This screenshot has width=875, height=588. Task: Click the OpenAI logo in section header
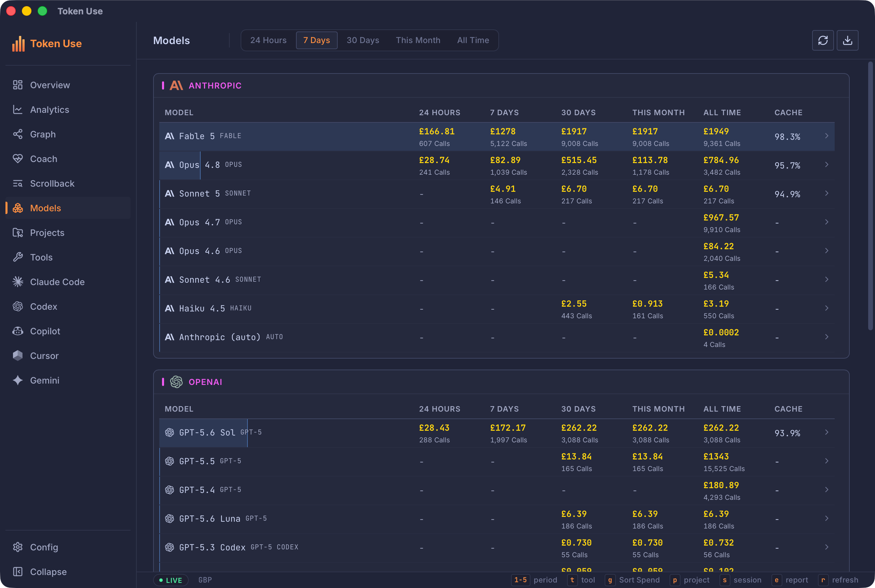click(176, 382)
